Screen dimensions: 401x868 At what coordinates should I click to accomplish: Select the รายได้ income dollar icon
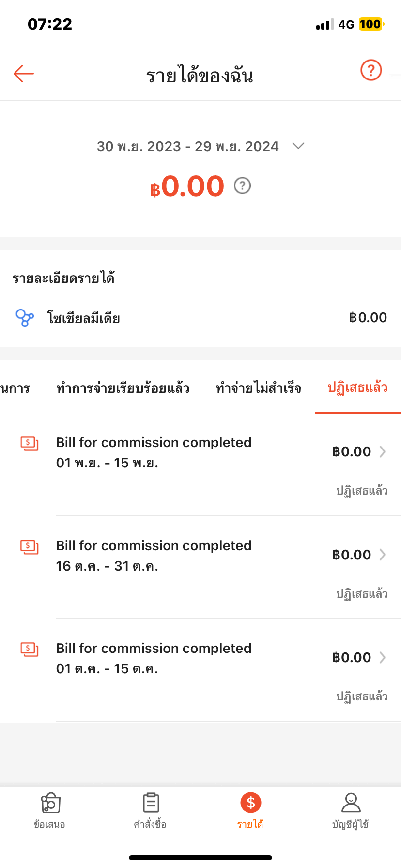(251, 803)
